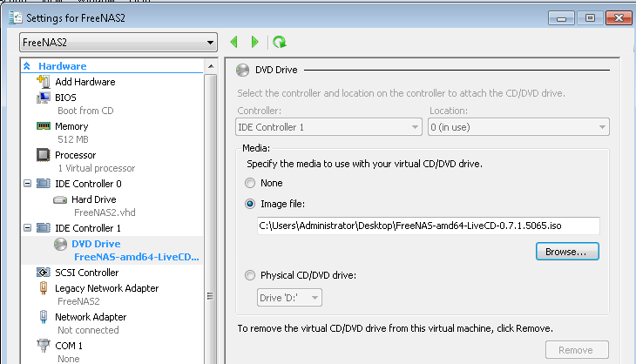Viewport: 636px width, 364px height.
Task: Click the Hardware section collapse chevron icon
Action: click(x=27, y=65)
